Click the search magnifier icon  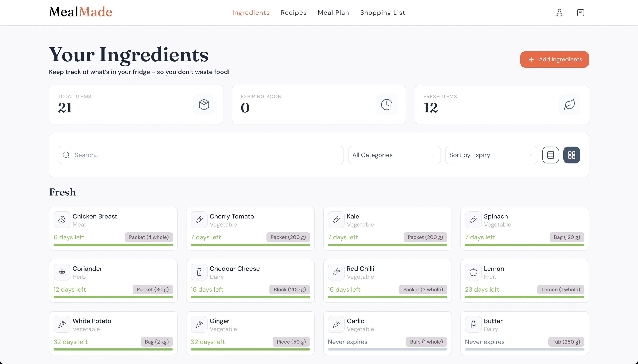point(66,155)
